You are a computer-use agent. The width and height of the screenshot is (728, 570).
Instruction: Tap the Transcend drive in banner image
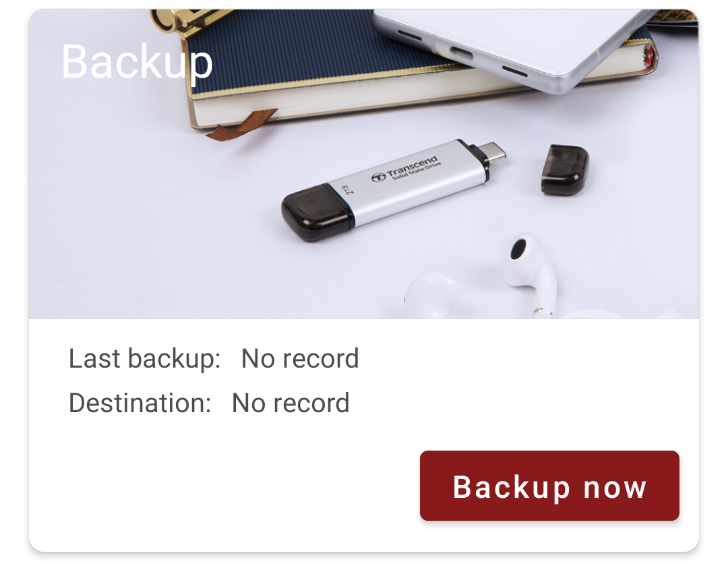(x=394, y=190)
